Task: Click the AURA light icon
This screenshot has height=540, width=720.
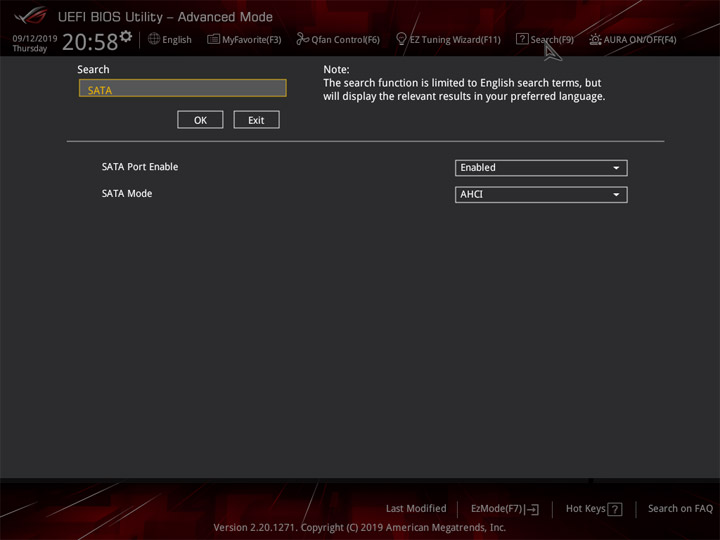Action: [x=595, y=39]
